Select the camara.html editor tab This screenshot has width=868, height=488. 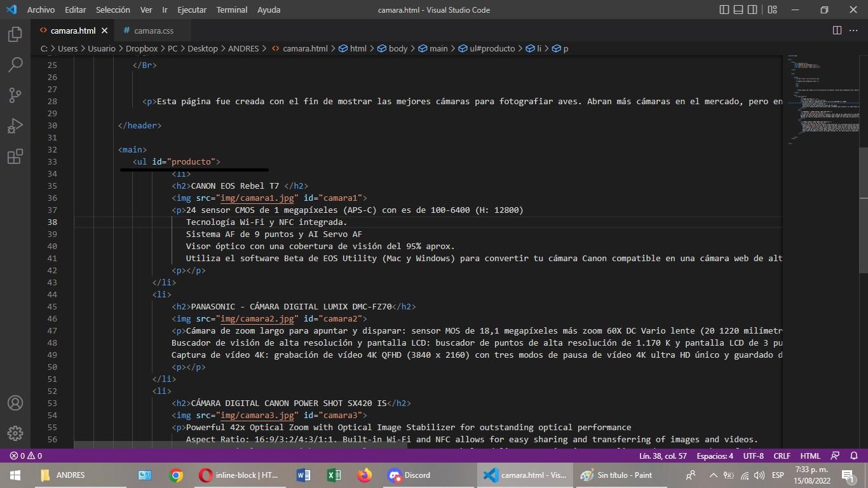(x=72, y=30)
